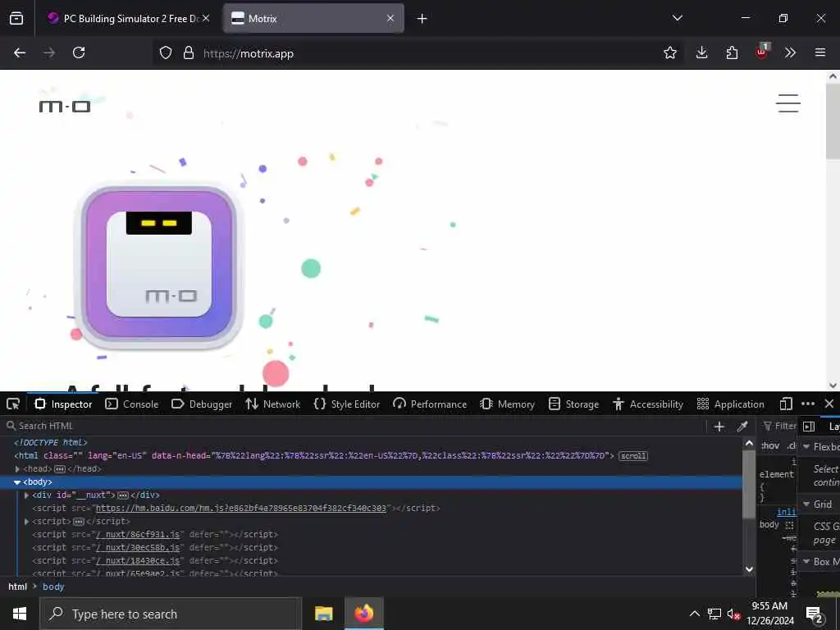Image resolution: width=840 pixels, height=630 pixels.
Task: Open the Storage tab
Action: coord(573,404)
